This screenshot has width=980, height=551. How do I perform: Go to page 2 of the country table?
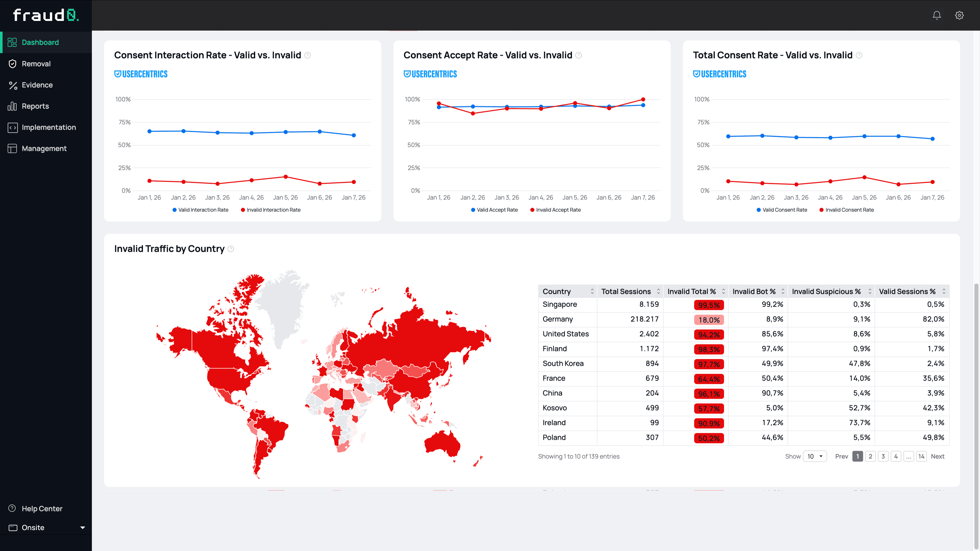[870, 456]
